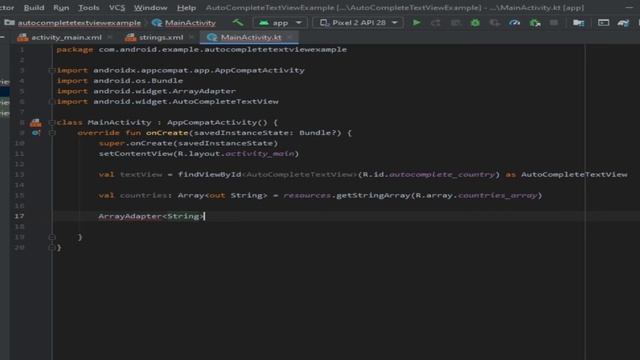
Task: Click the Apply Code Changes icon
Action: (x=456, y=23)
